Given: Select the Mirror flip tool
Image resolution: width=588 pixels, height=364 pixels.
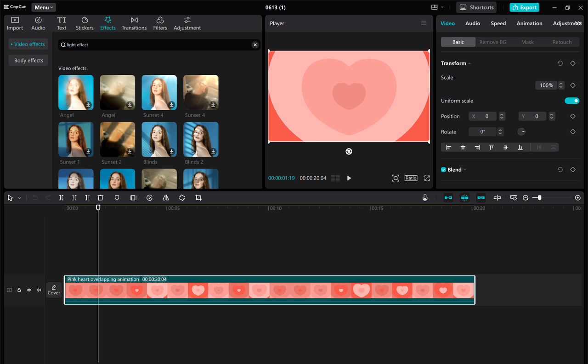Looking at the screenshot, I should [166, 197].
